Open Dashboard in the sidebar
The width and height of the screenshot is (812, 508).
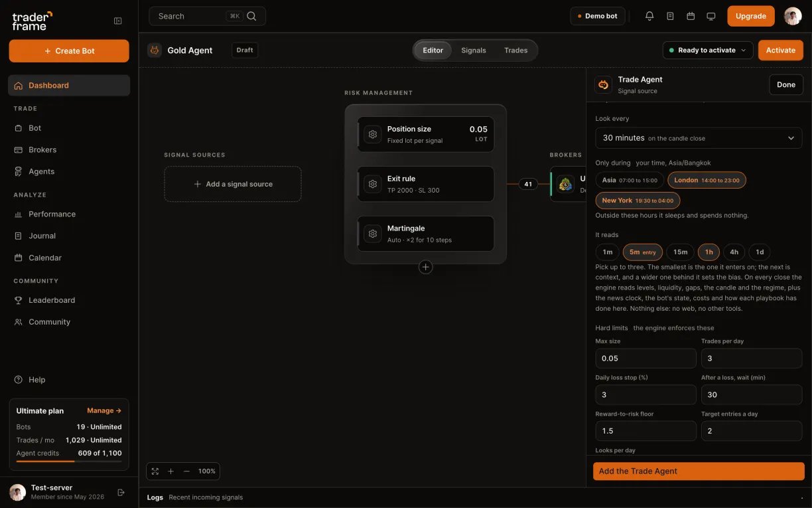[x=69, y=85]
